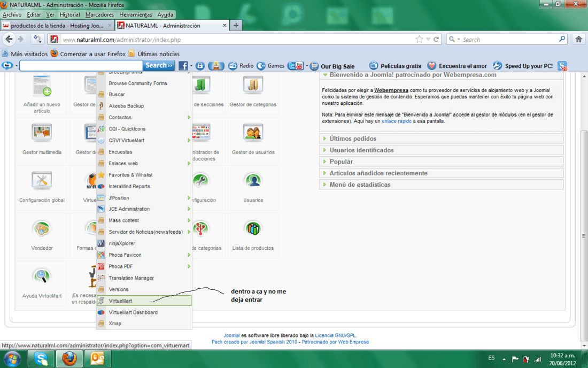Reload the page with refresh icon
Screen dimensions: 588x368
[437, 40]
